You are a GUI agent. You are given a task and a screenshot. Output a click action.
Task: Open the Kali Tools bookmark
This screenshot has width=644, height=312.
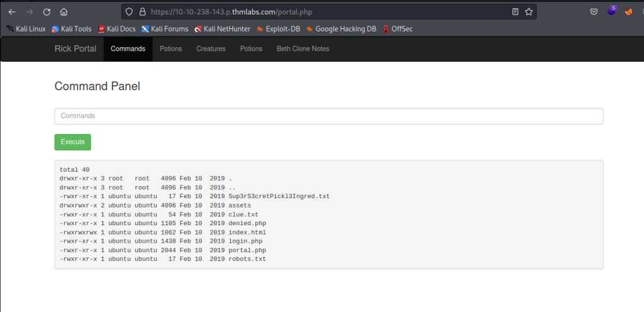click(x=71, y=28)
